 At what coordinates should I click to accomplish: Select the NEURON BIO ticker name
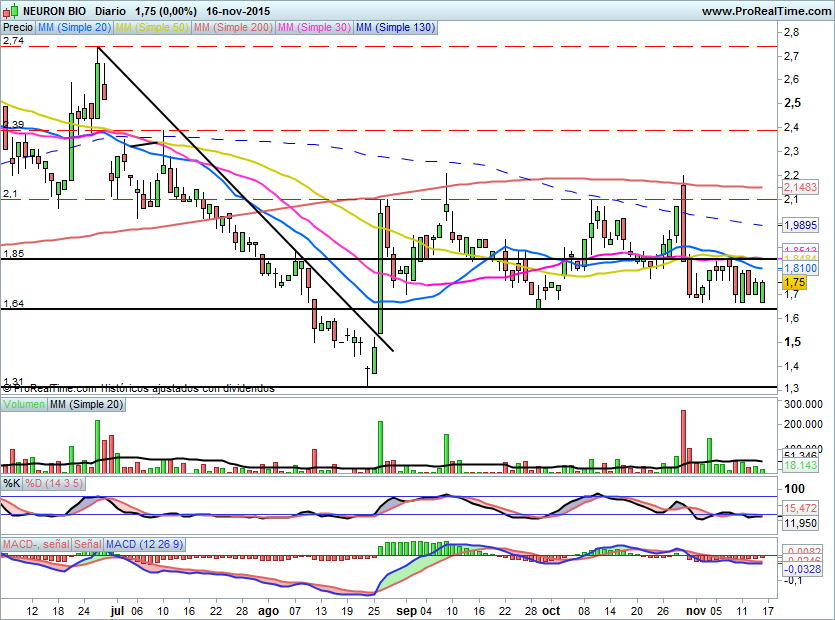tap(41, 10)
